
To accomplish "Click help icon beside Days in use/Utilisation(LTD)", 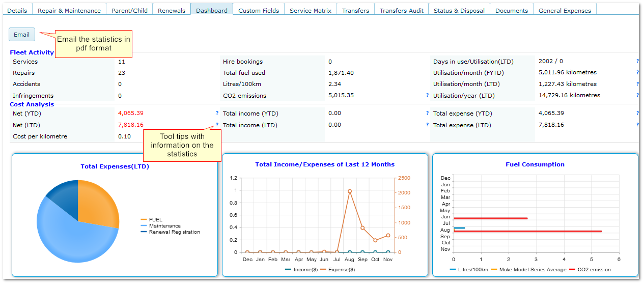I will point(637,61).
